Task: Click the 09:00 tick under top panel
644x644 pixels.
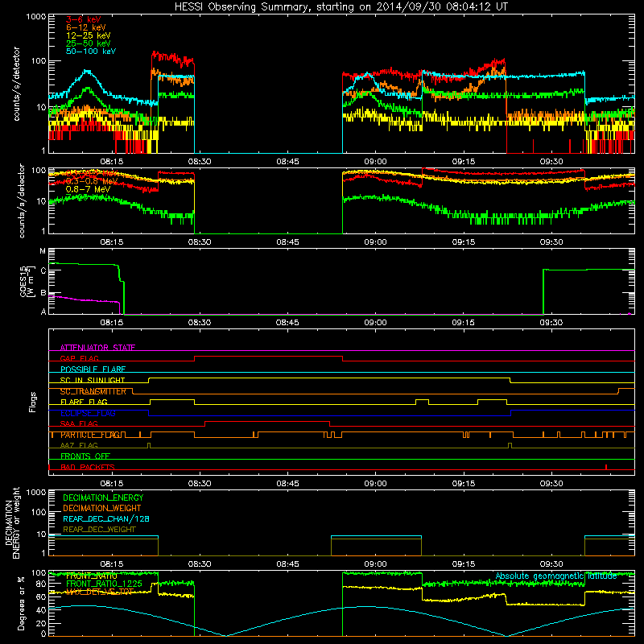Action: pyautogui.click(x=375, y=162)
